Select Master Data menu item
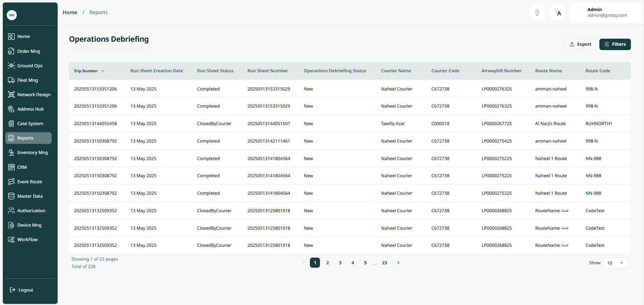Viewport: 644px width, 305px height. 30,196
